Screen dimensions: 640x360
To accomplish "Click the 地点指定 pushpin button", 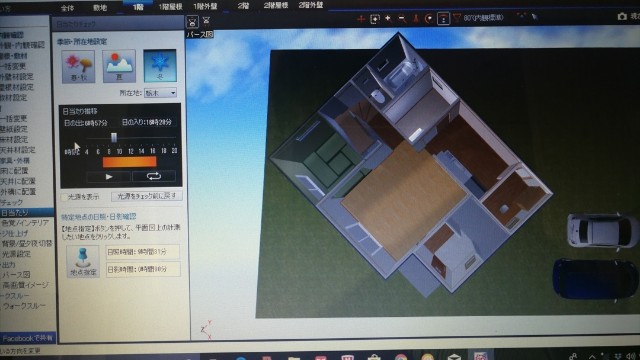I will (83, 261).
